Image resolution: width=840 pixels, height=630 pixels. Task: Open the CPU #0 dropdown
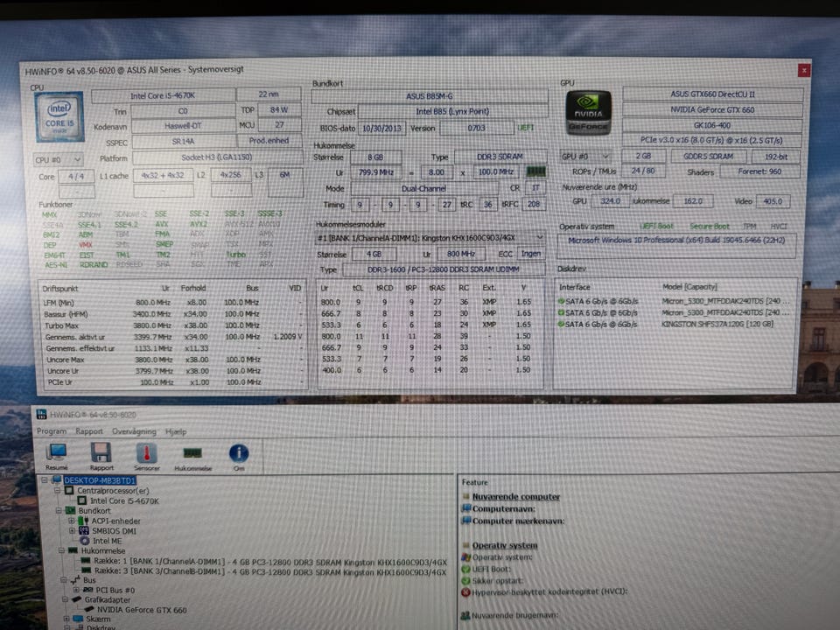pos(59,159)
